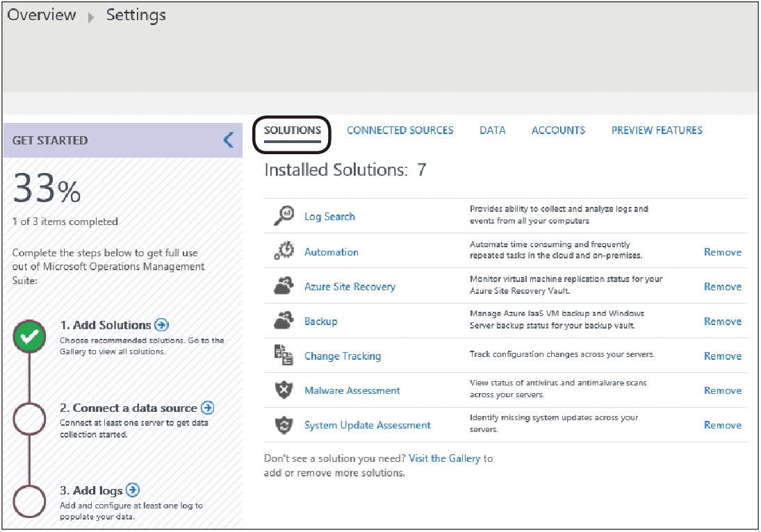
Task: Open the Malware Assessment solution link
Action: 352,390
